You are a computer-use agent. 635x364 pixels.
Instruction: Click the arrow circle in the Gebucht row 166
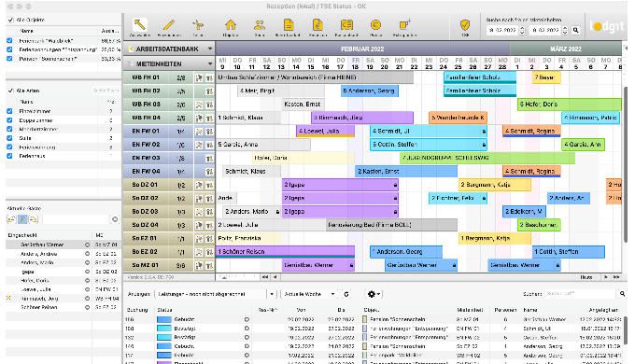tap(247, 319)
